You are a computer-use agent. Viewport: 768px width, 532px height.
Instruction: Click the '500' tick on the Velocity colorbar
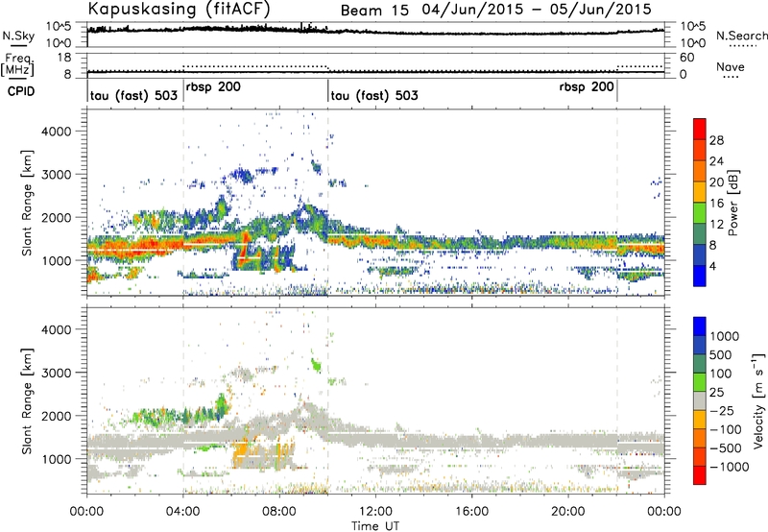pyautogui.click(x=720, y=354)
